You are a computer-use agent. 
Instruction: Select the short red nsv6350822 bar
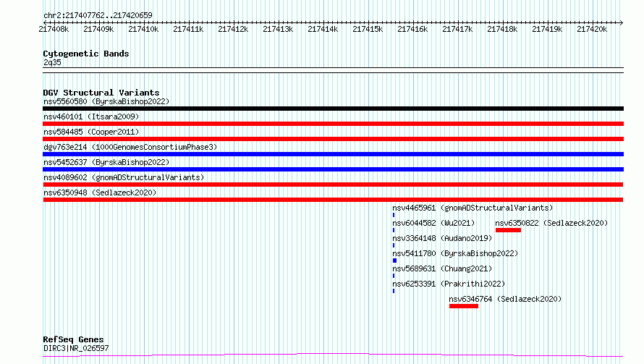point(508,230)
